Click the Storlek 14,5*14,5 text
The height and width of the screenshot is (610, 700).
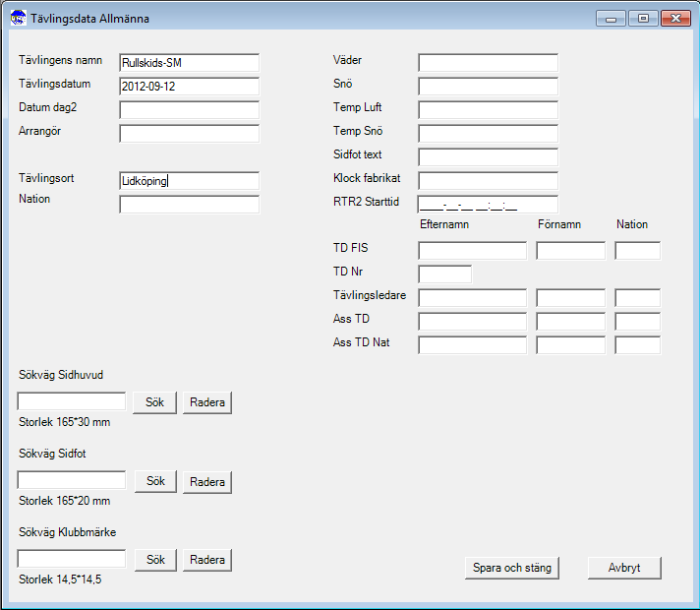click(x=60, y=579)
